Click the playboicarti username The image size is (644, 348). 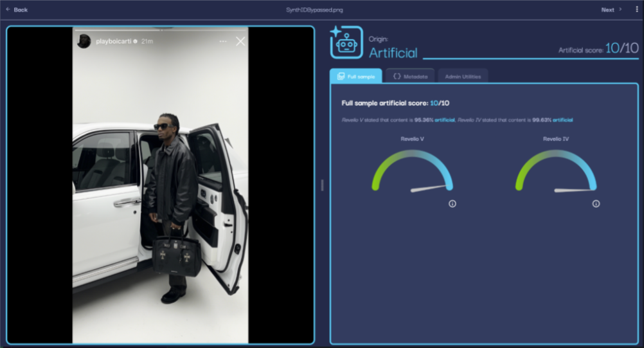(114, 41)
